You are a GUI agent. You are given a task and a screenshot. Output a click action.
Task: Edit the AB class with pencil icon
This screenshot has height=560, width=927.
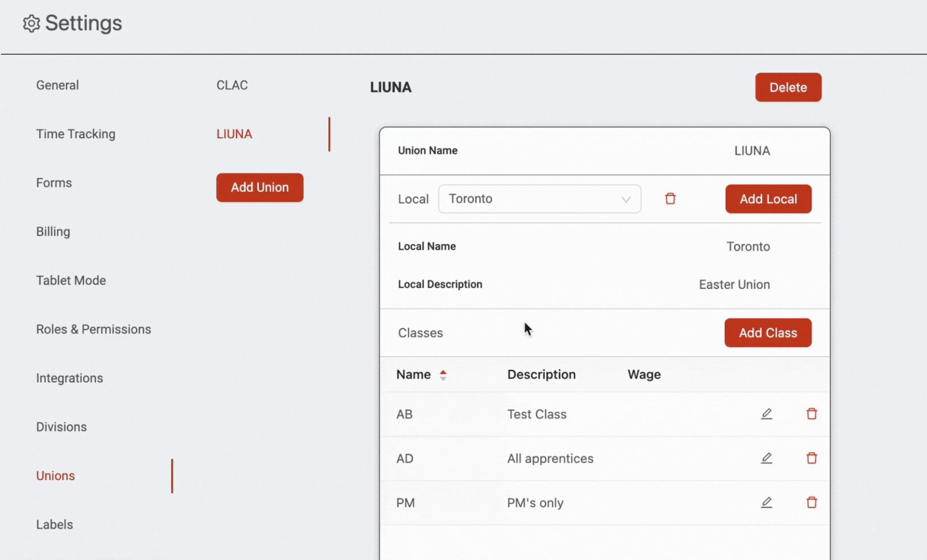(x=767, y=414)
